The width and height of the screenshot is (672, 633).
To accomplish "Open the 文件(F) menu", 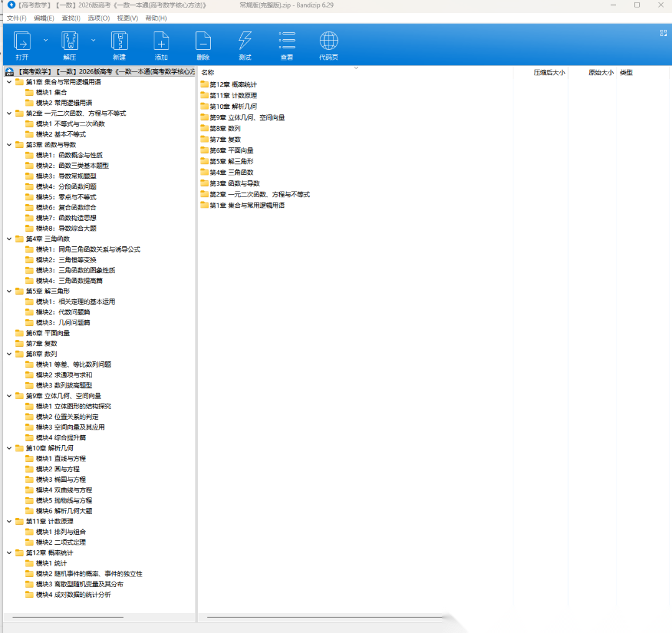I will click(x=17, y=18).
